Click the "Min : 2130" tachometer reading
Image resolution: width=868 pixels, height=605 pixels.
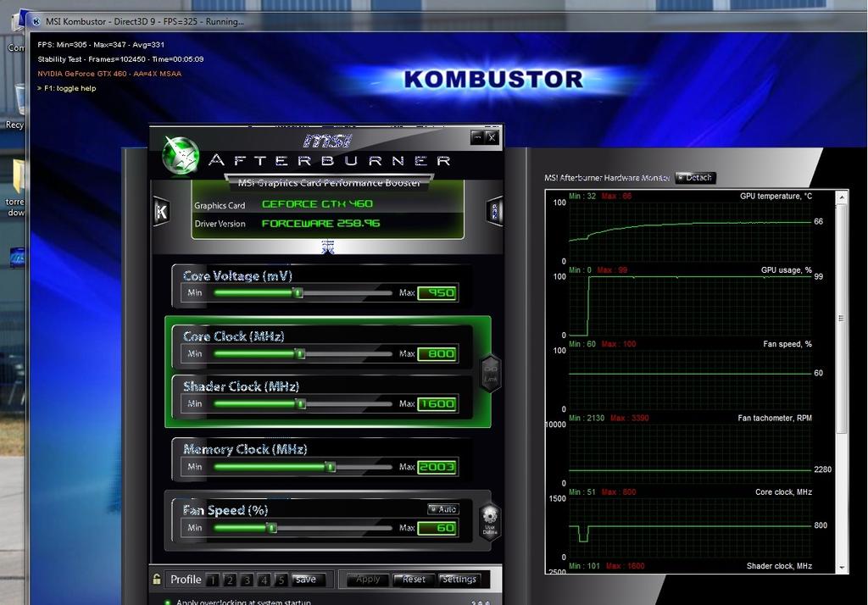pos(587,418)
